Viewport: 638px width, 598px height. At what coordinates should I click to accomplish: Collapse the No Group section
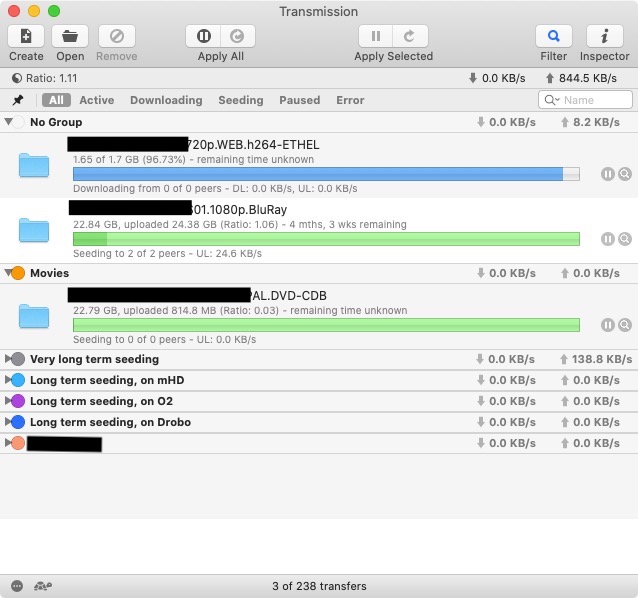pyautogui.click(x=8, y=121)
